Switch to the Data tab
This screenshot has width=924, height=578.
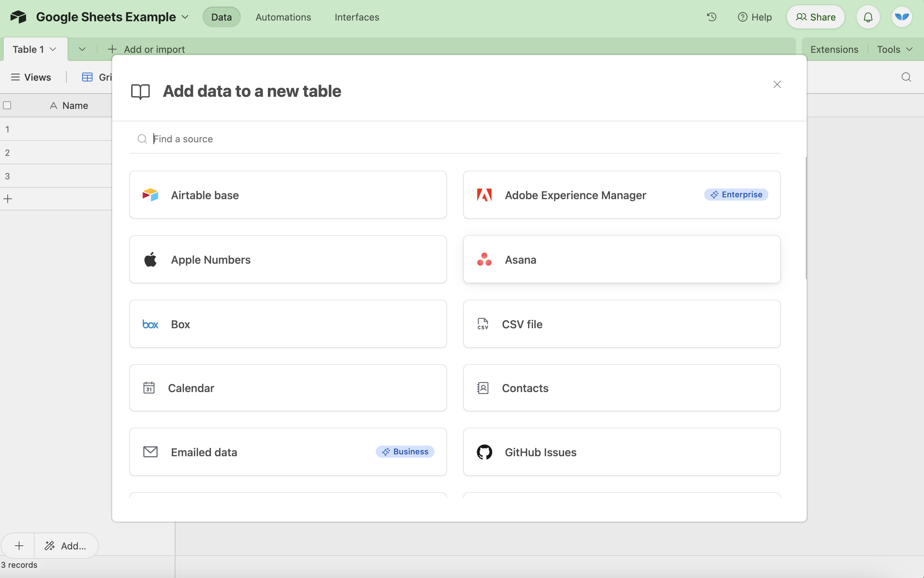click(221, 17)
